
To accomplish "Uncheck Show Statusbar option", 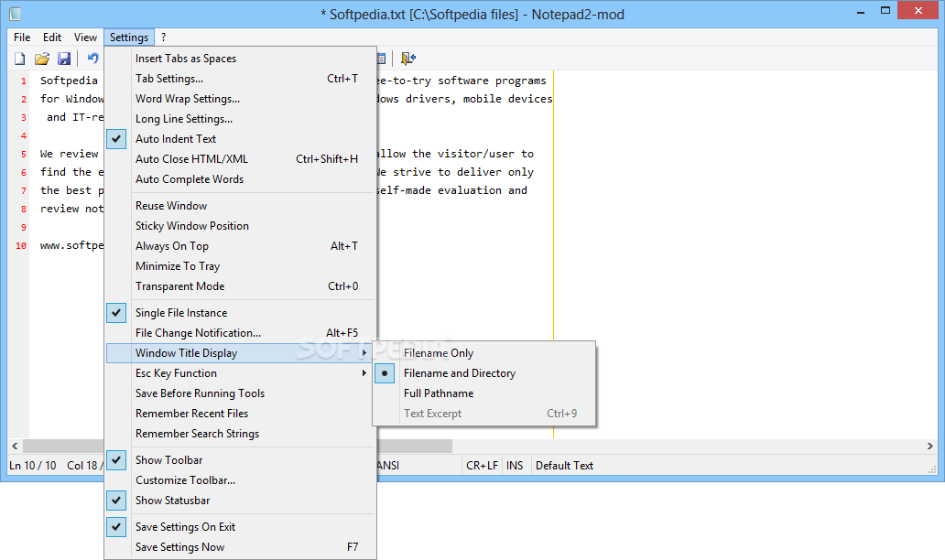I will coord(241,501).
